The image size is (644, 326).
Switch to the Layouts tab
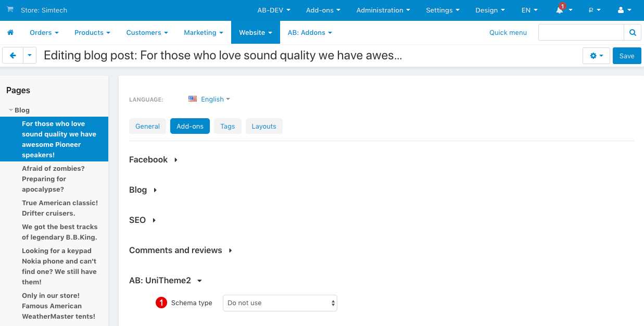coord(264,126)
